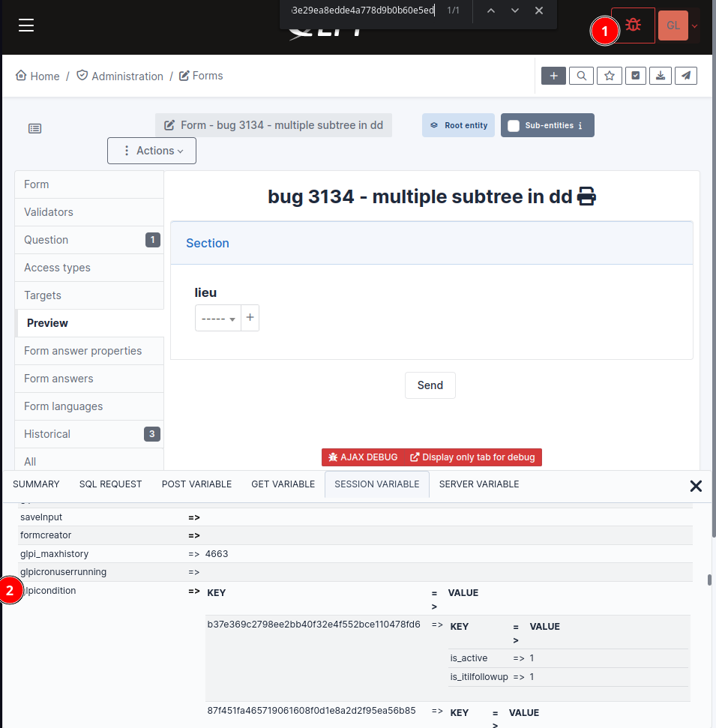Enable the Root entity button
Viewport: 716px width, 728px height.
click(x=458, y=125)
